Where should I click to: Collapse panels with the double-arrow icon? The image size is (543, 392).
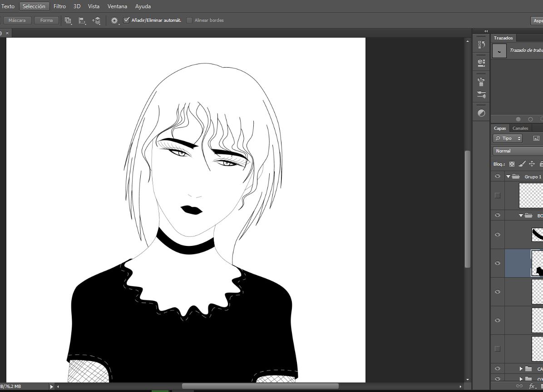click(x=486, y=31)
